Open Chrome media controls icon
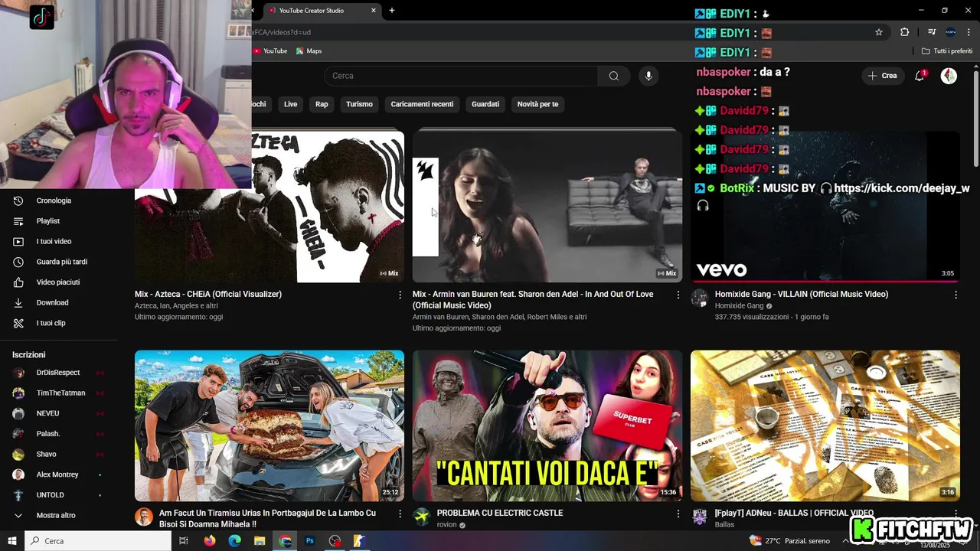The width and height of the screenshot is (980, 551). (932, 32)
